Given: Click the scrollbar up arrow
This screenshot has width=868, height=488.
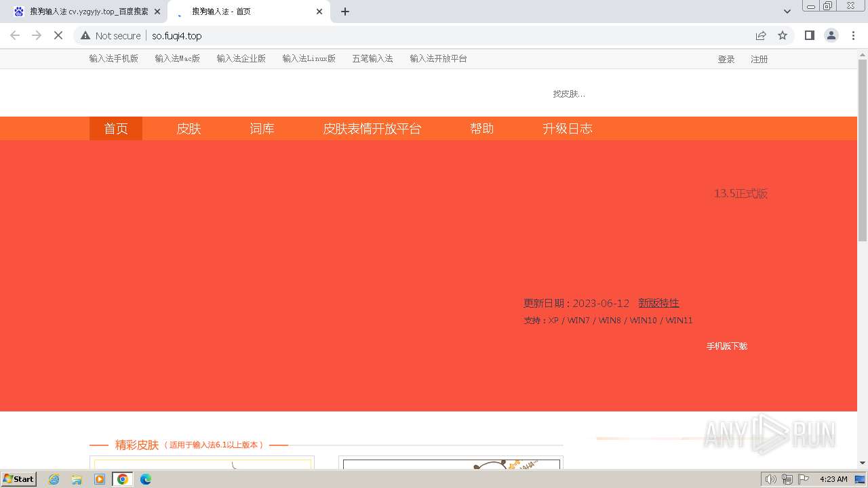Looking at the screenshot, I should click(x=863, y=54).
